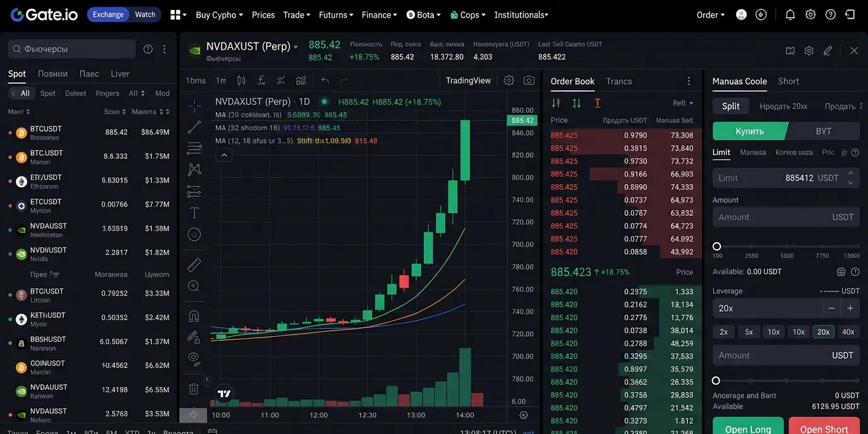Viewport: 868px width, 434px height.
Task: Click the search field help icon in the sidebar
Action: point(148,49)
